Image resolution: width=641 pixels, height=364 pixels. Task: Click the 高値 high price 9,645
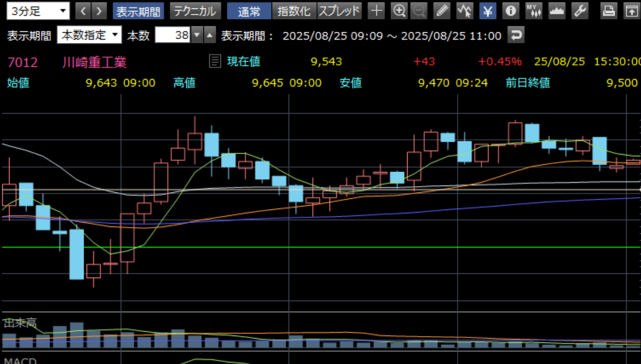point(268,83)
